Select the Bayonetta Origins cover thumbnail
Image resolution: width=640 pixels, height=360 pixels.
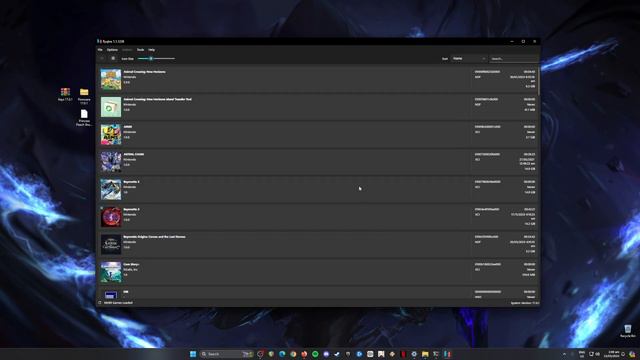coord(111,244)
